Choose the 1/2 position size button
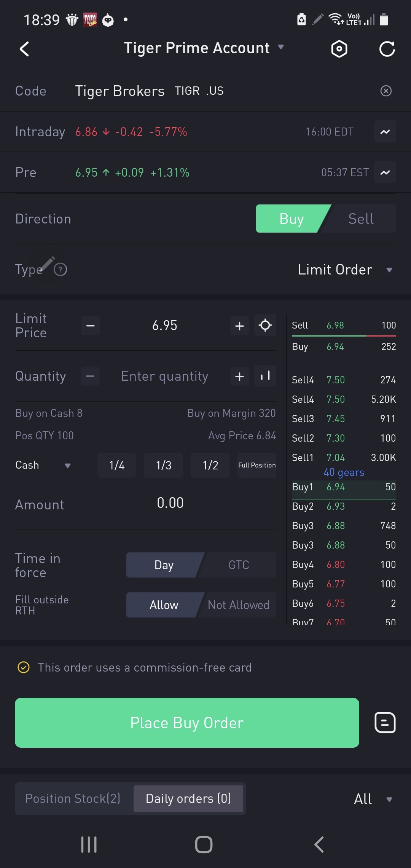411x868 pixels. click(x=210, y=465)
